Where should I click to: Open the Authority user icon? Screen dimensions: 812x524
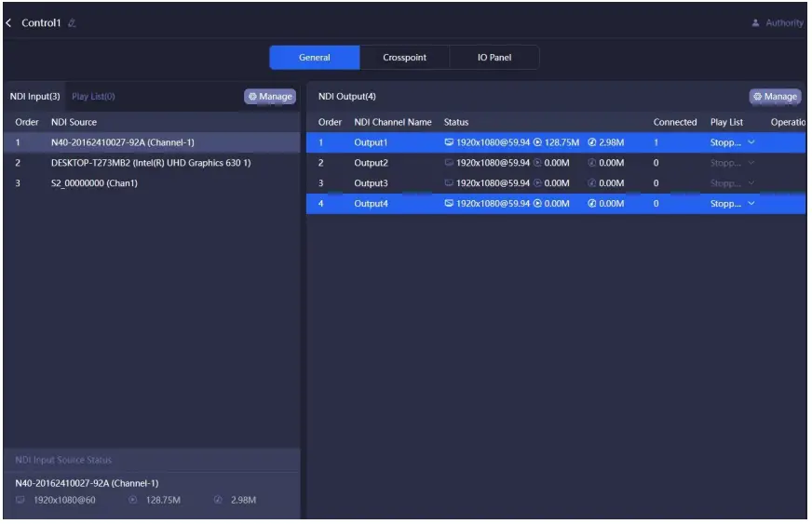[755, 22]
